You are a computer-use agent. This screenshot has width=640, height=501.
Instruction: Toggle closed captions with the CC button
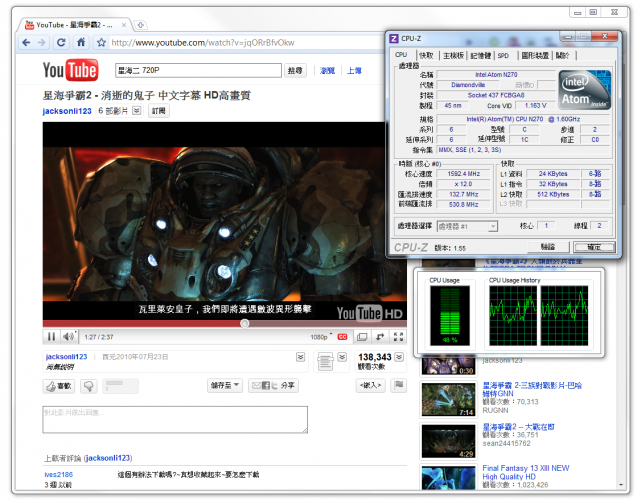pyautogui.click(x=342, y=337)
